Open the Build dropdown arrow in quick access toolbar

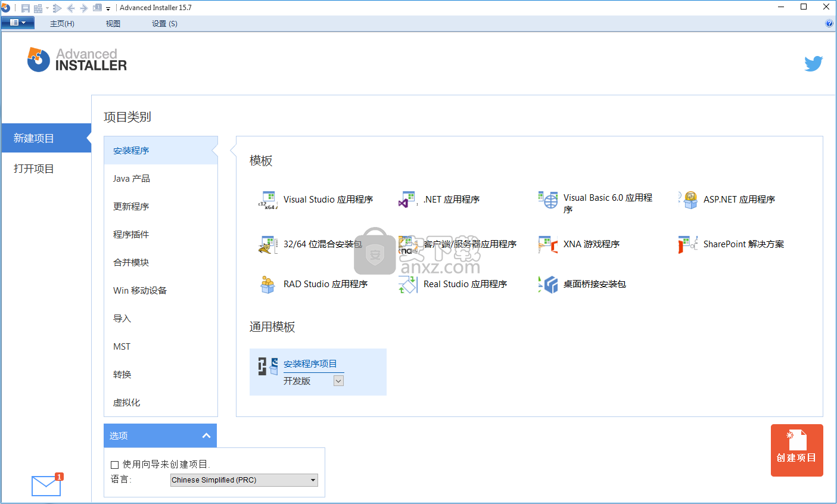pos(47,8)
